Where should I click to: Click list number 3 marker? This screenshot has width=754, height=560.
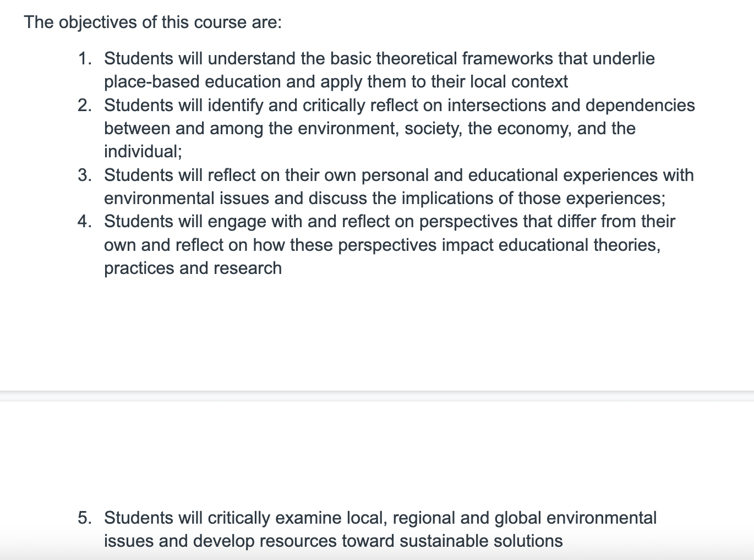[85, 175]
